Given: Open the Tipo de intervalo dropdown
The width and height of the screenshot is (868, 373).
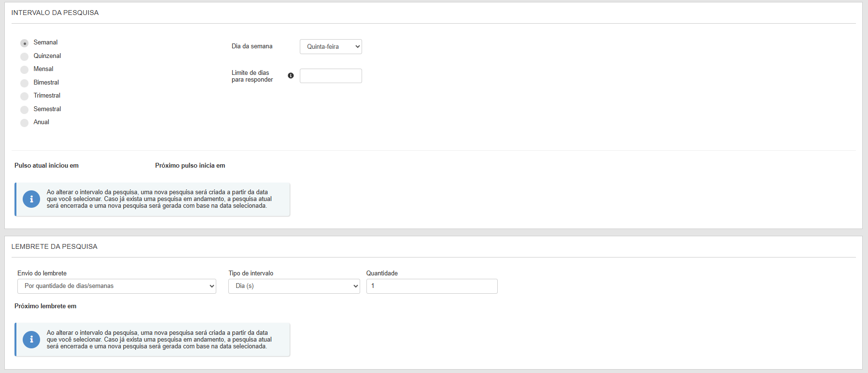Looking at the screenshot, I should pos(294,286).
